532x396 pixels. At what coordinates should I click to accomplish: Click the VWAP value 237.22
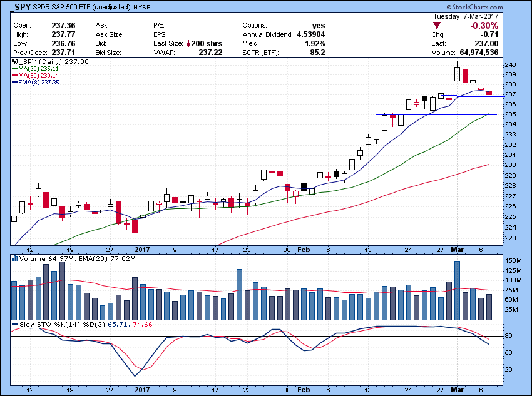tap(211, 53)
